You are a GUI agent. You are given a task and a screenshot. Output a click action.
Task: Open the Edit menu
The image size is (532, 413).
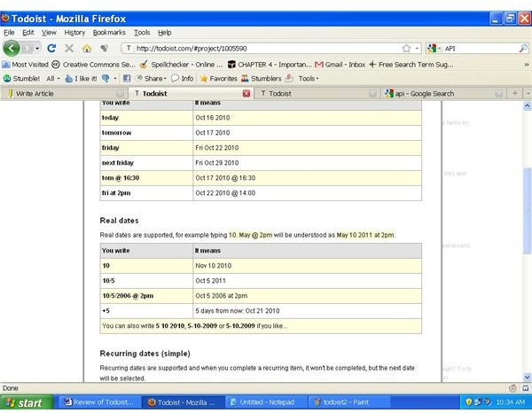27,33
